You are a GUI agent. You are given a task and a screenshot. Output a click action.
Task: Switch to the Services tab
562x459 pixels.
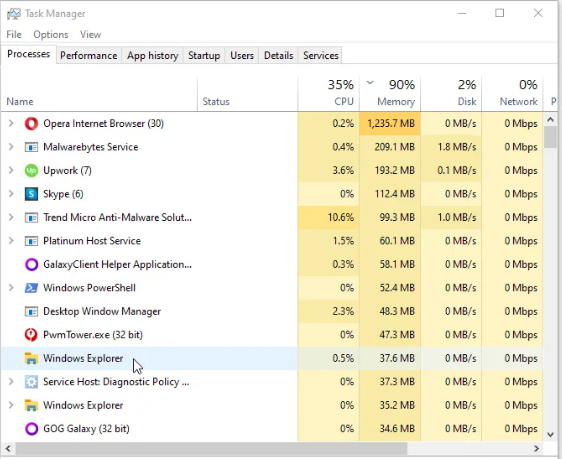pyautogui.click(x=320, y=56)
